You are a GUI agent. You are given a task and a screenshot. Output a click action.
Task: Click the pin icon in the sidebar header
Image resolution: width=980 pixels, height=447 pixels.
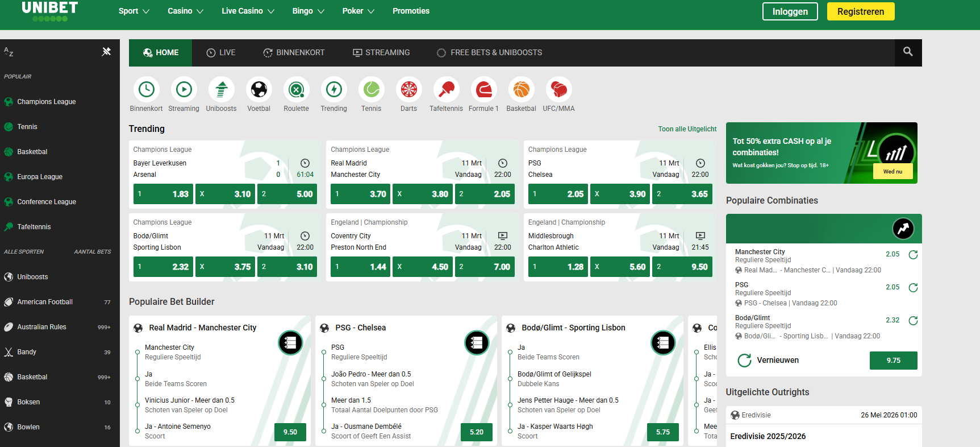tap(106, 52)
